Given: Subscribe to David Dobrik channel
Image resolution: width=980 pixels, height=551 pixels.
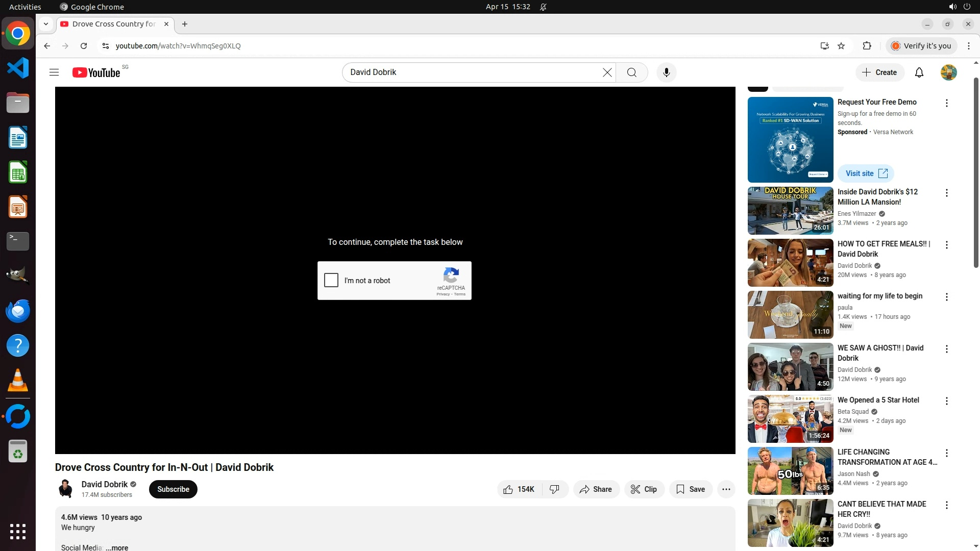Looking at the screenshot, I should 173,489.
